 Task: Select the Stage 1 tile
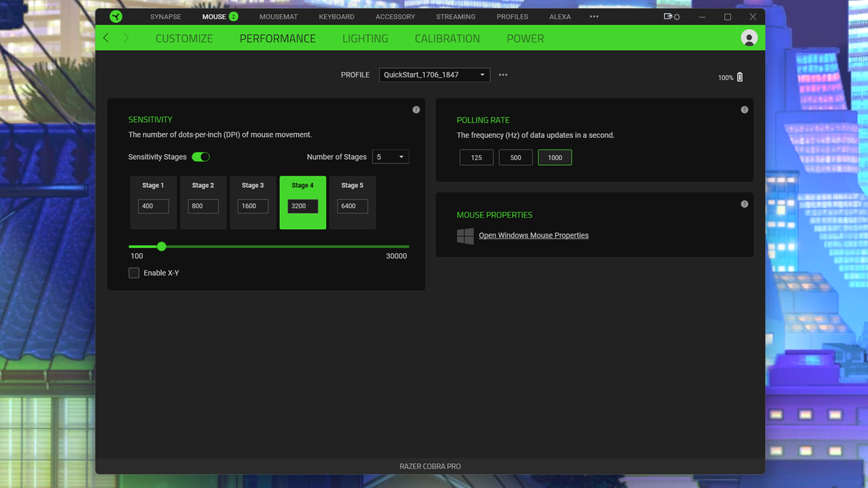[x=153, y=202]
